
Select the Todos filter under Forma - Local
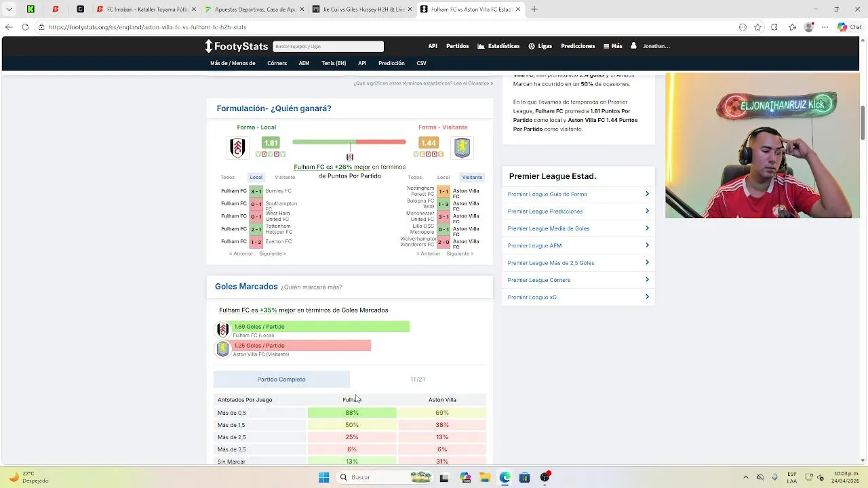227,178
